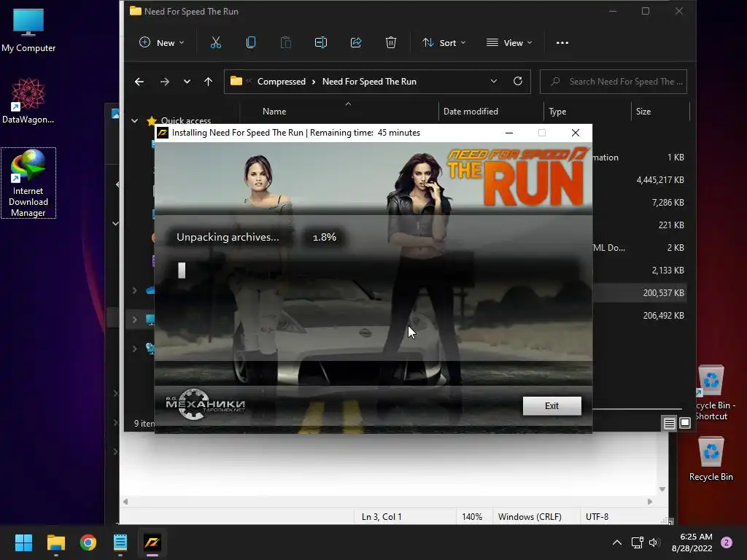
Task: Select the 200,537 KB file row
Action: pos(638,293)
